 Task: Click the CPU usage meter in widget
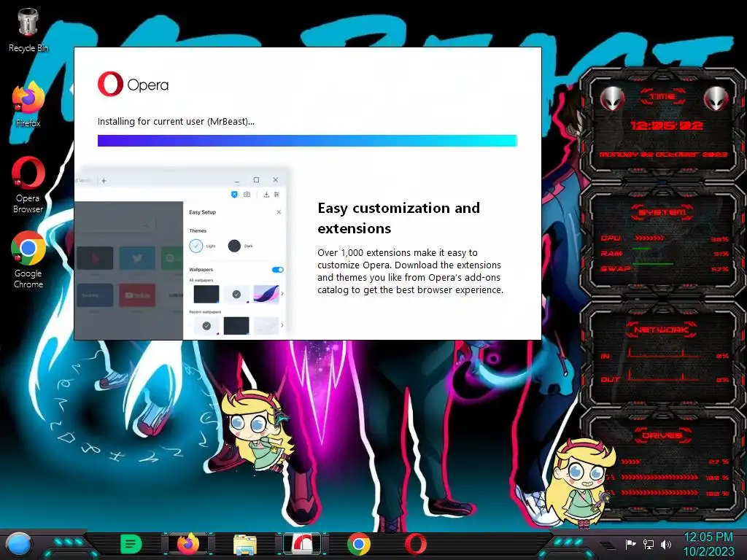pyautogui.click(x=649, y=238)
